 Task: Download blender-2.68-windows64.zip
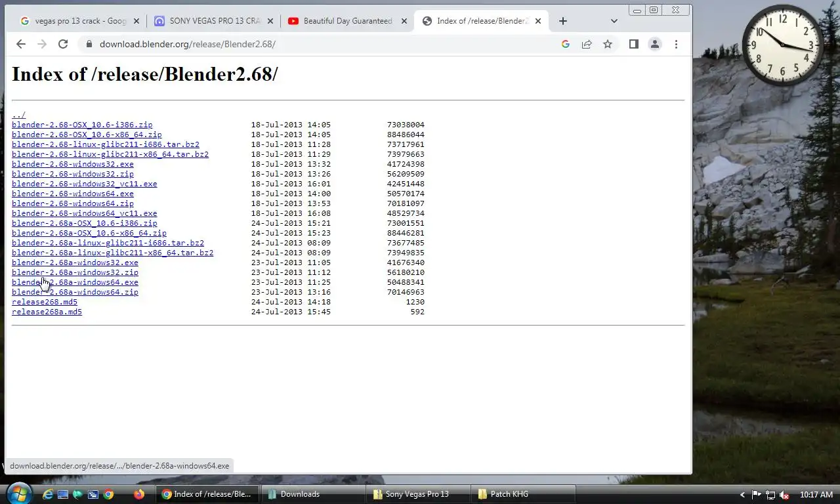click(x=73, y=203)
